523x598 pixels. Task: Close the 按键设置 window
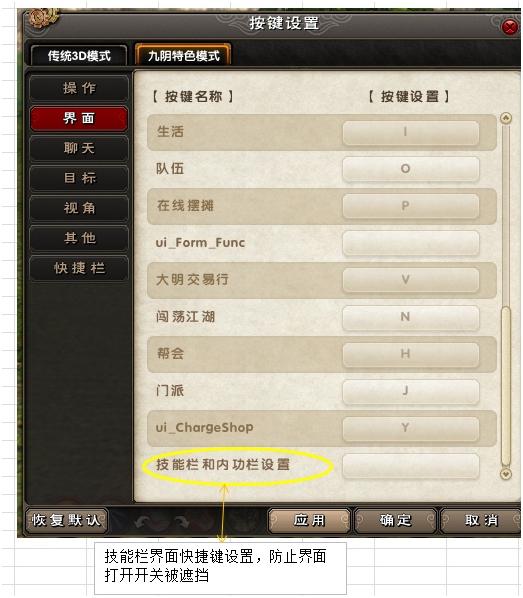pyautogui.click(x=510, y=27)
